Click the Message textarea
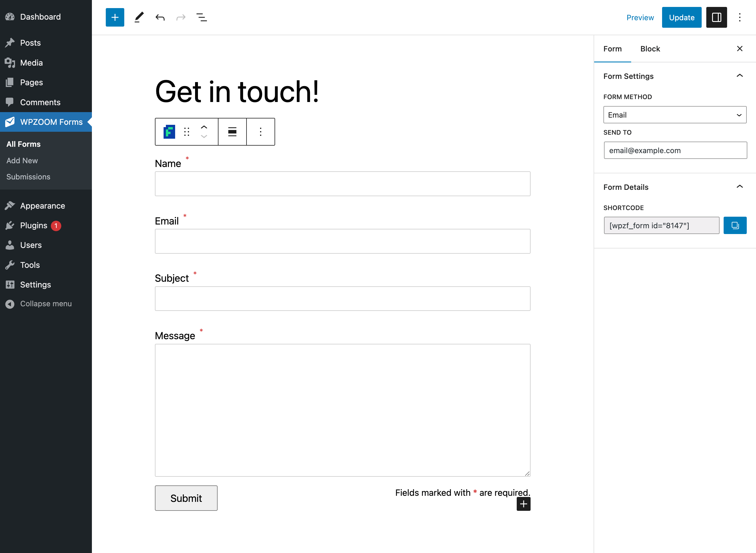This screenshot has height=553, width=756. point(342,410)
